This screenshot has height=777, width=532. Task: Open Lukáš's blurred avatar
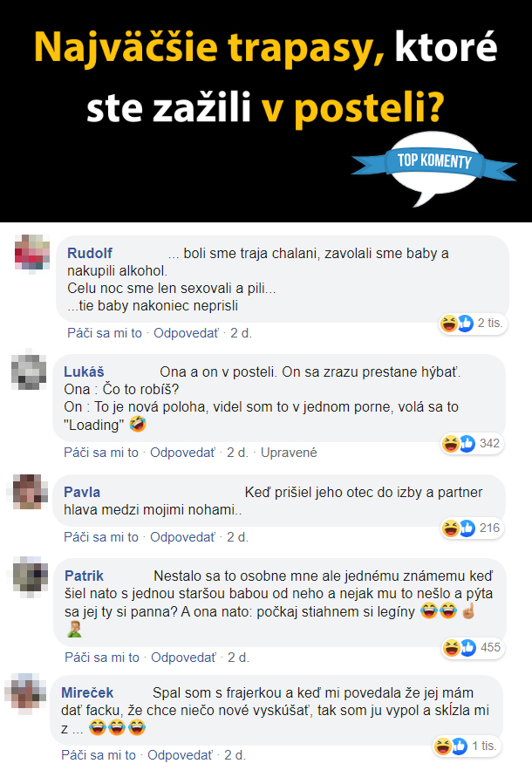tap(29, 371)
